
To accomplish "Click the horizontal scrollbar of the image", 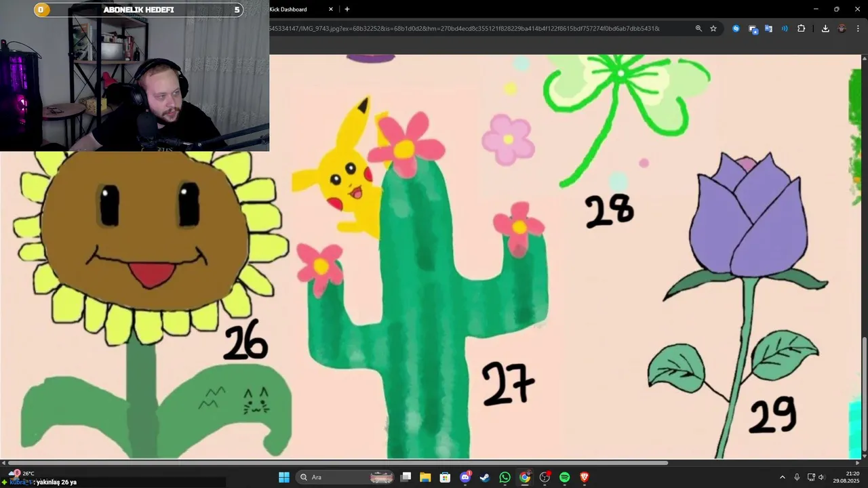I will (338, 463).
